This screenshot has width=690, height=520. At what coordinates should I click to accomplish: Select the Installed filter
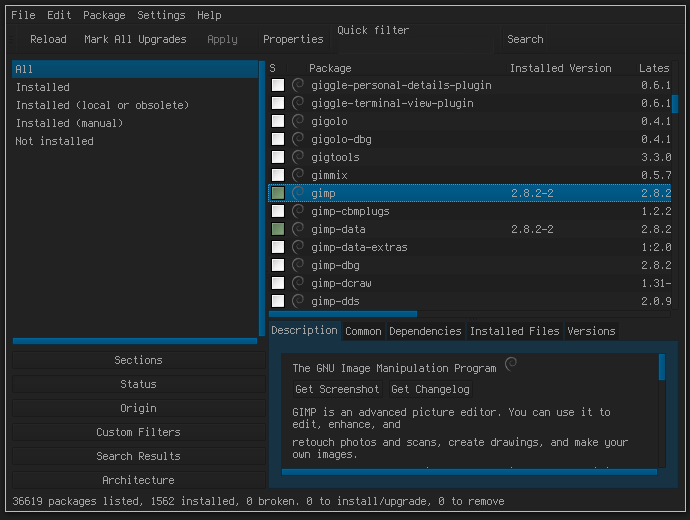[x=135, y=87]
